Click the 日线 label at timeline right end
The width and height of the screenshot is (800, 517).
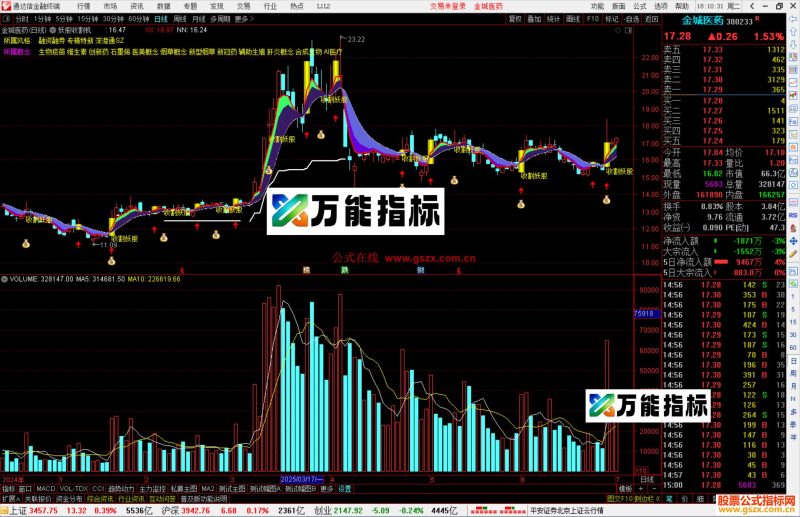click(647, 480)
